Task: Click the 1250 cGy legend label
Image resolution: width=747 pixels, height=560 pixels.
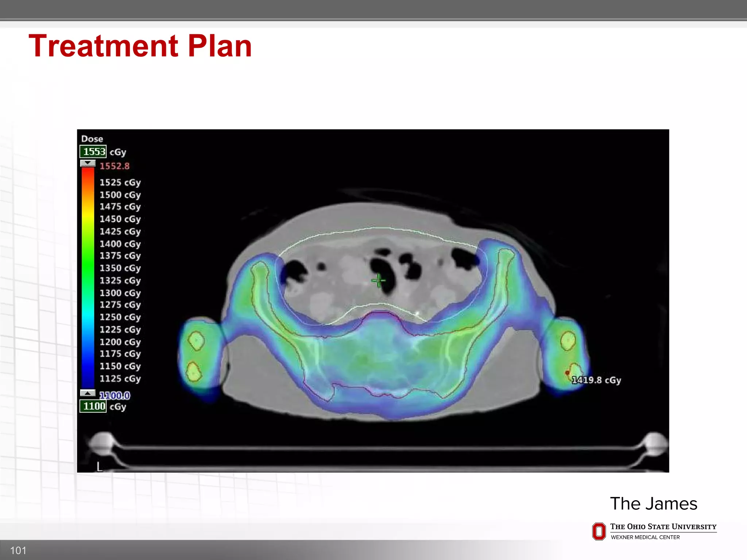Action: 120,317
